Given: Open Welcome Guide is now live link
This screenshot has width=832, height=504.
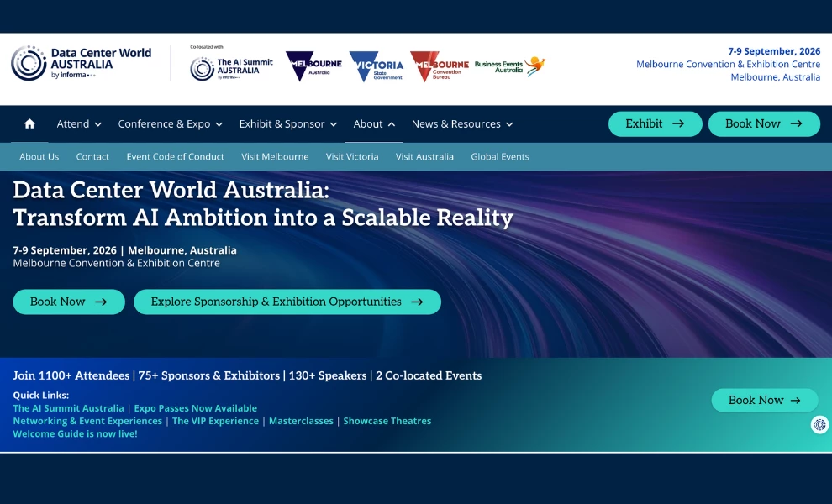Looking at the screenshot, I should click(x=75, y=433).
